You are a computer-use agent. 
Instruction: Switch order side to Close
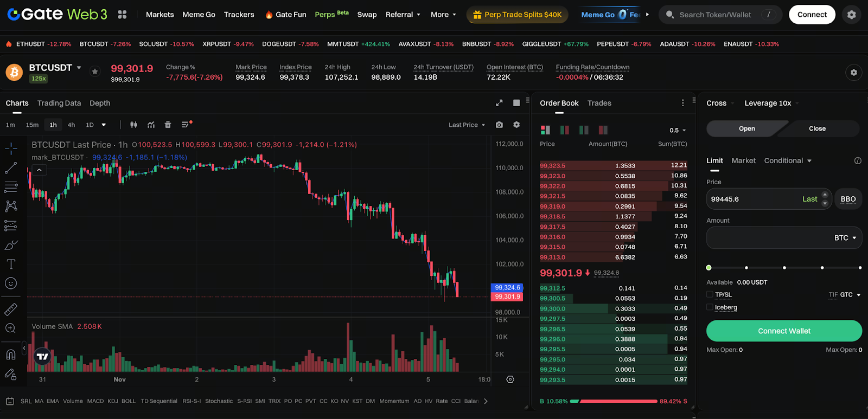tap(817, 128)
